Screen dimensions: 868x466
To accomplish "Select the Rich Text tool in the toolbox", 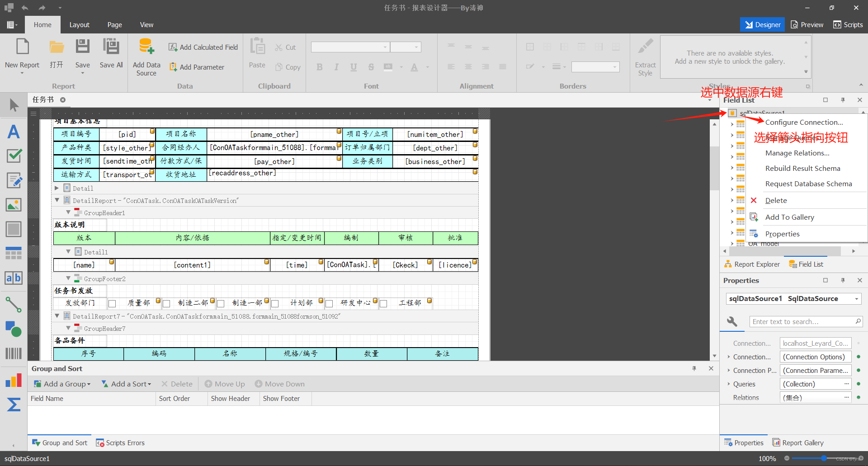I will coord(14,180).
